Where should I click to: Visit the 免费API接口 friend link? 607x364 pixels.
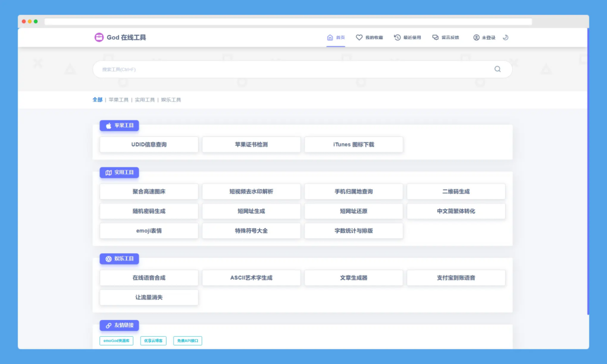click(188, 341)
